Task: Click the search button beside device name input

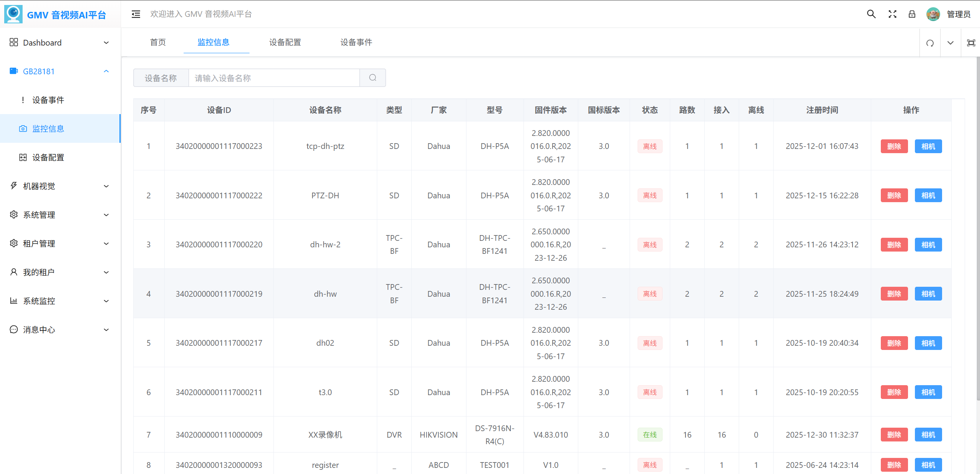Action: [x=373, y=78]
